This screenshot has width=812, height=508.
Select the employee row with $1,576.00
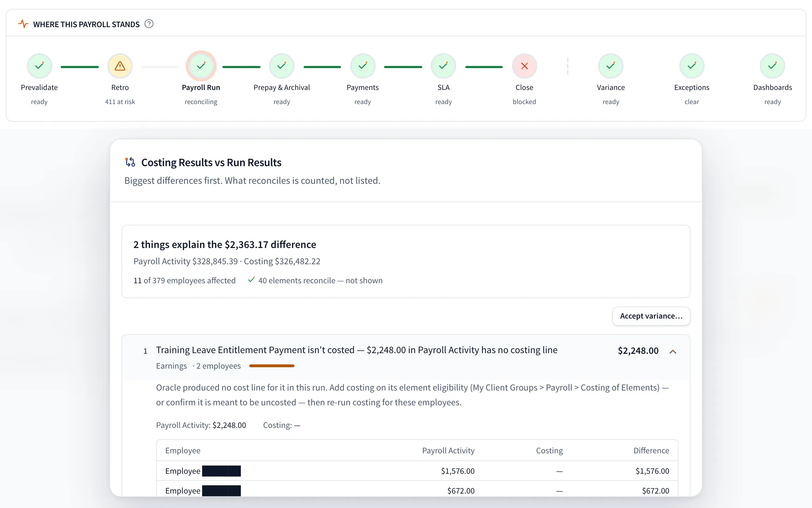coord(417,471)
